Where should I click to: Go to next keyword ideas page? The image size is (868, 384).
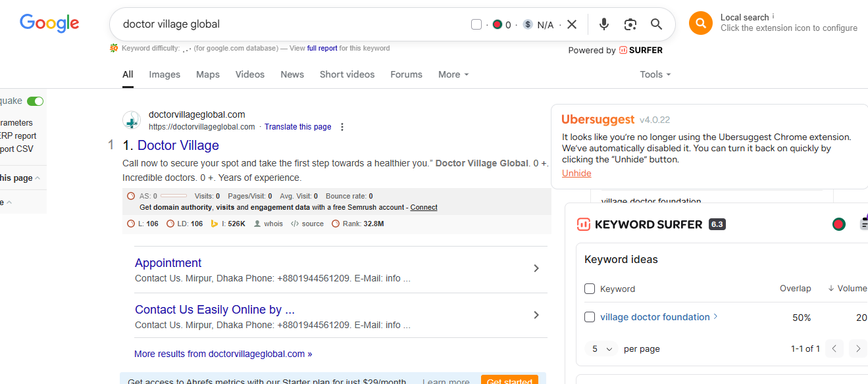point(857,348)
